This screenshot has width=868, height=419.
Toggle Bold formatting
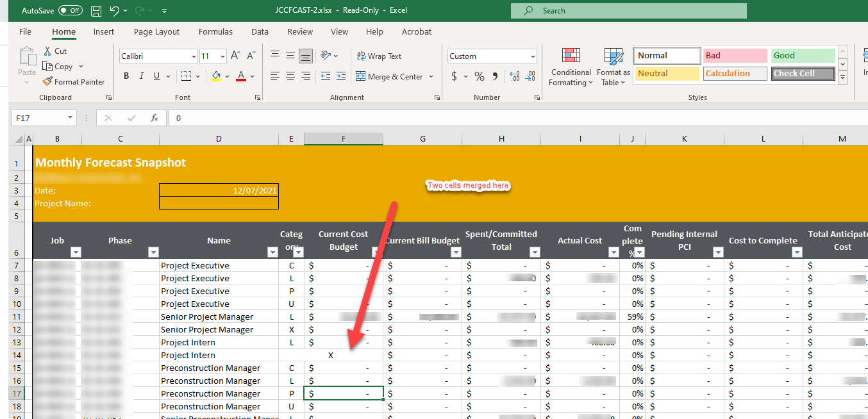pos(126,76)
